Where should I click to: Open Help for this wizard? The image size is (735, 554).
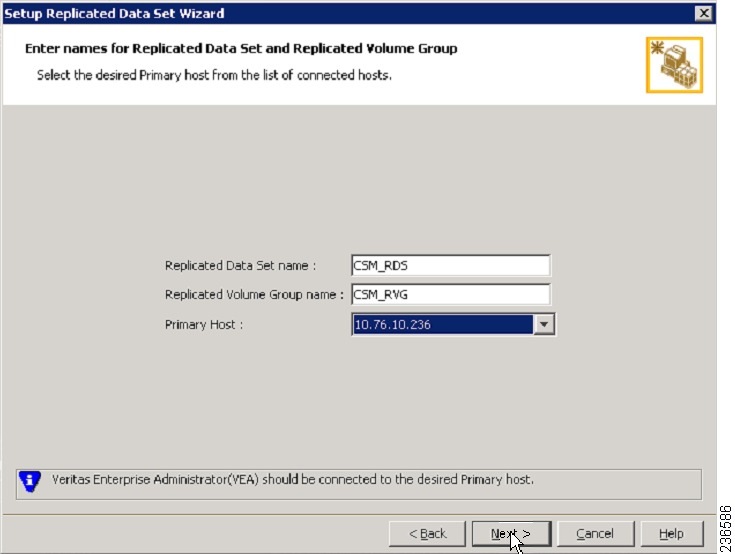pyautogui.click(x=672, y=533)
